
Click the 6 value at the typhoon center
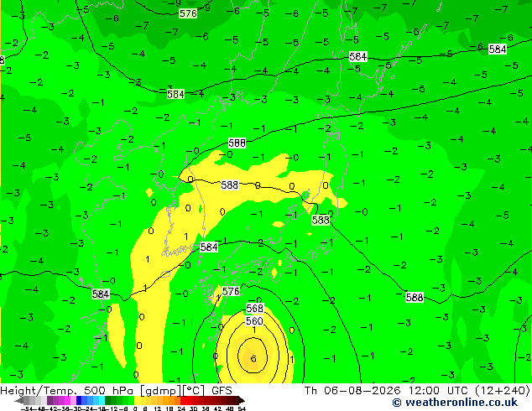pyautogui.click(x=253, y=358)
